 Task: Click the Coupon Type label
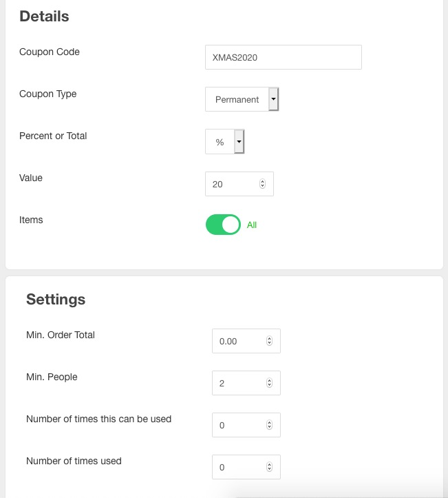point(48,94)
